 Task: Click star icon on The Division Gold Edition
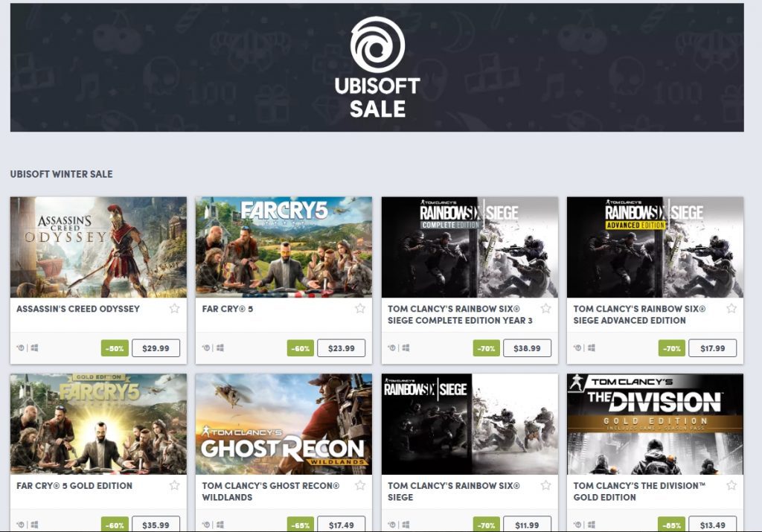[731, 485]
